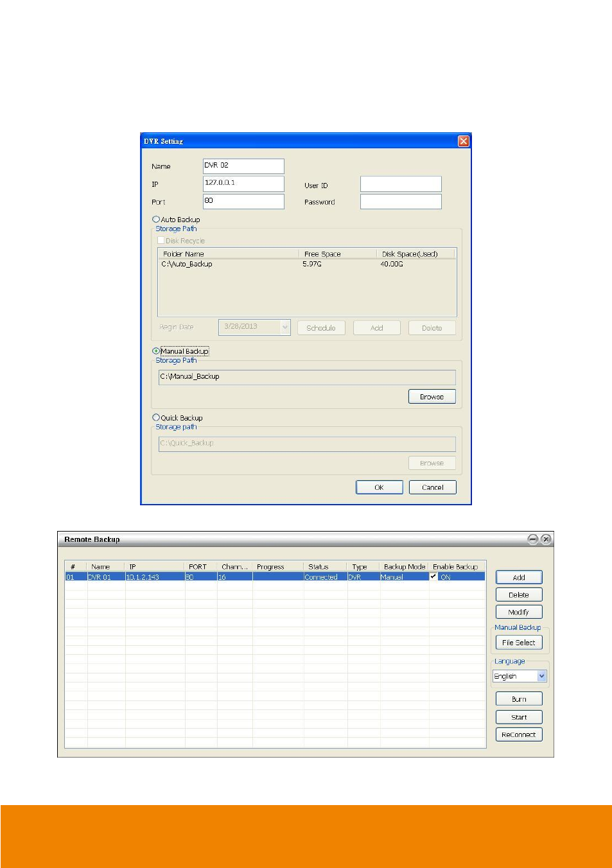
Task: Click the Connected status cell
Action: tap(326, 577)
